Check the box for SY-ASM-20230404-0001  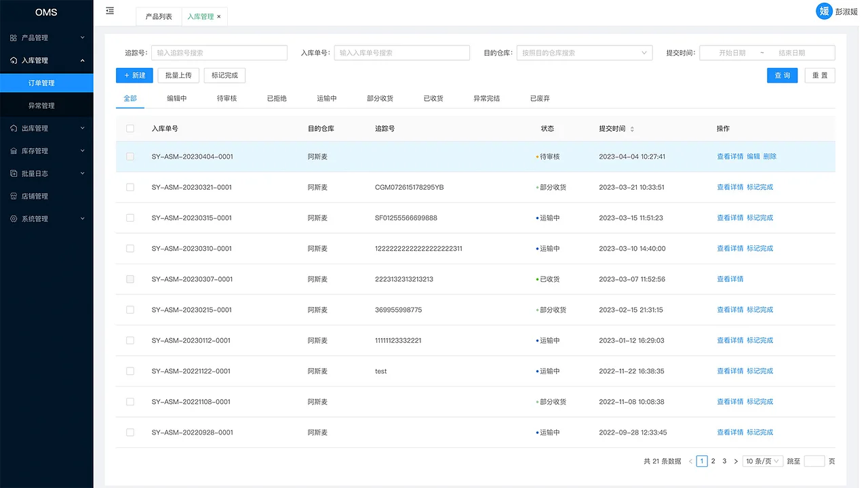click(130, 156)
